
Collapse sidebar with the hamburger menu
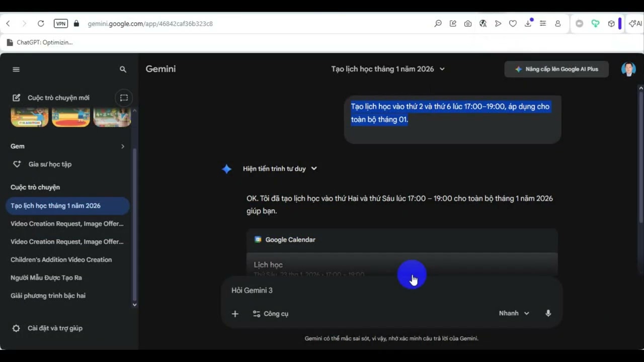point(16,69)
